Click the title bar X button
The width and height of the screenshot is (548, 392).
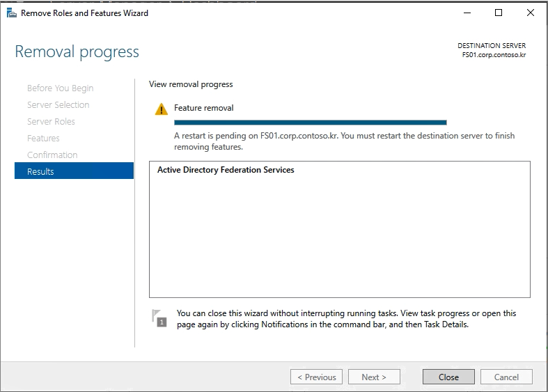pyautogui.click(x=530, y=13)
